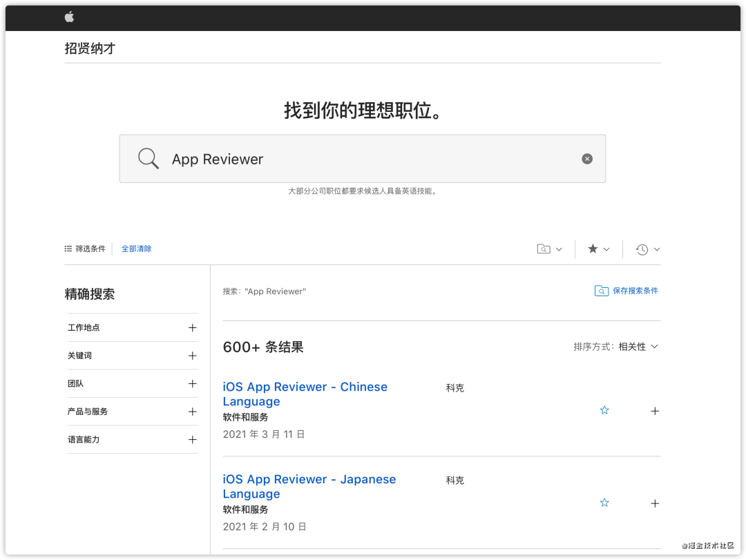Expand the favorites dropdown chevron
Screen dimensions: 746x560
click(x=606, y=249)
